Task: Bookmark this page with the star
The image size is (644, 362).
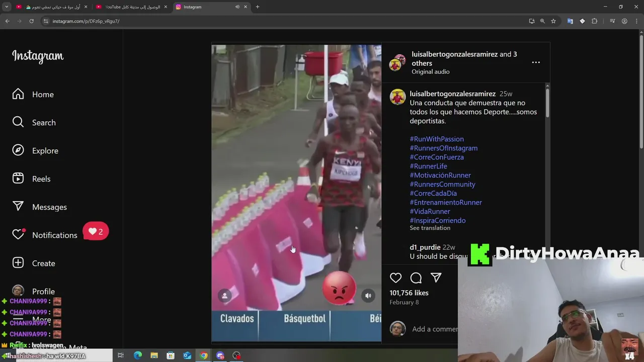Action: tap(553, 21)
